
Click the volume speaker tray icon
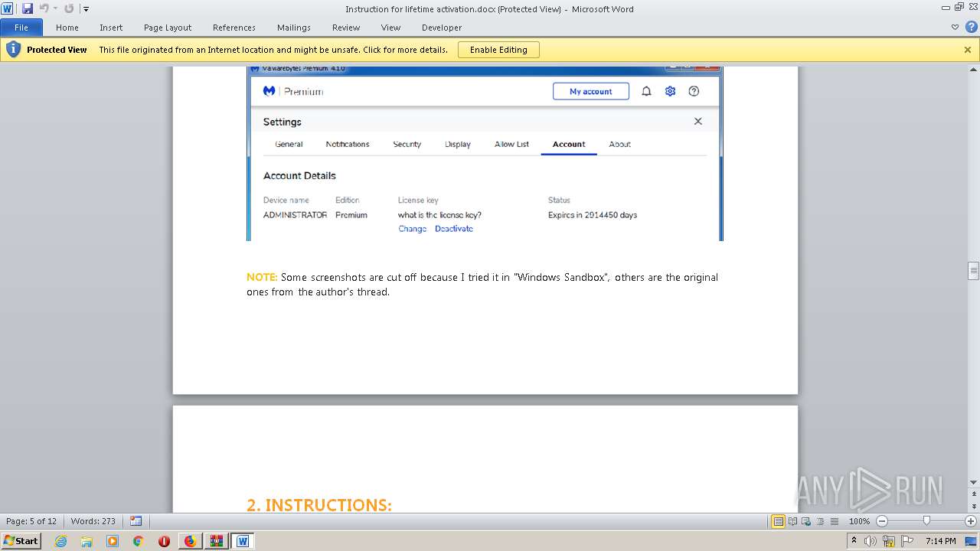tap(871, 541)
